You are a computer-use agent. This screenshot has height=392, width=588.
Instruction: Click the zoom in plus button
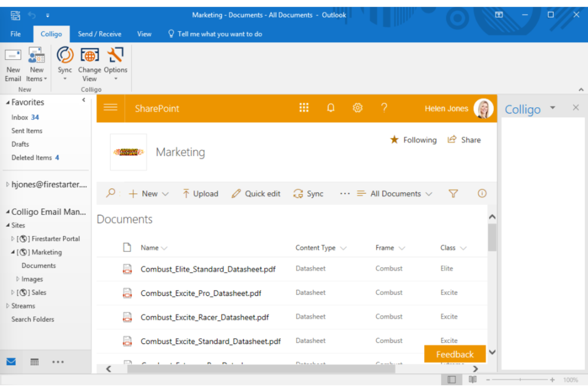click(552, 380)
